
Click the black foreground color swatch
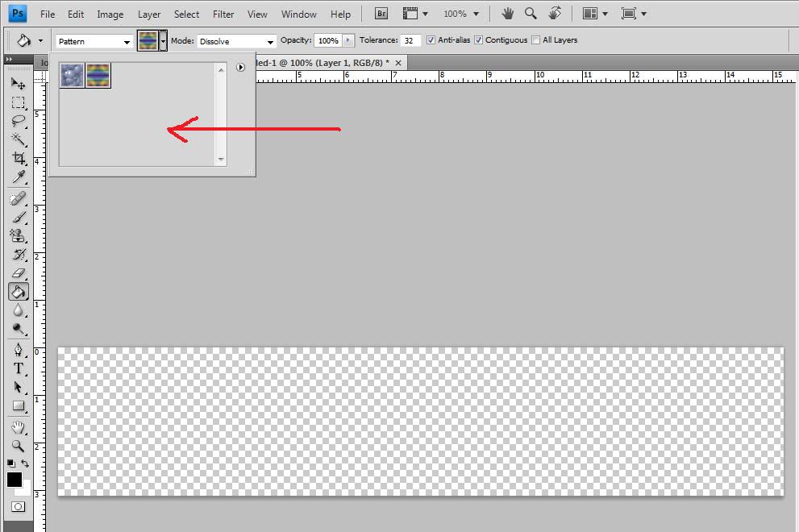pyautogui.click(x=14, y=479)
